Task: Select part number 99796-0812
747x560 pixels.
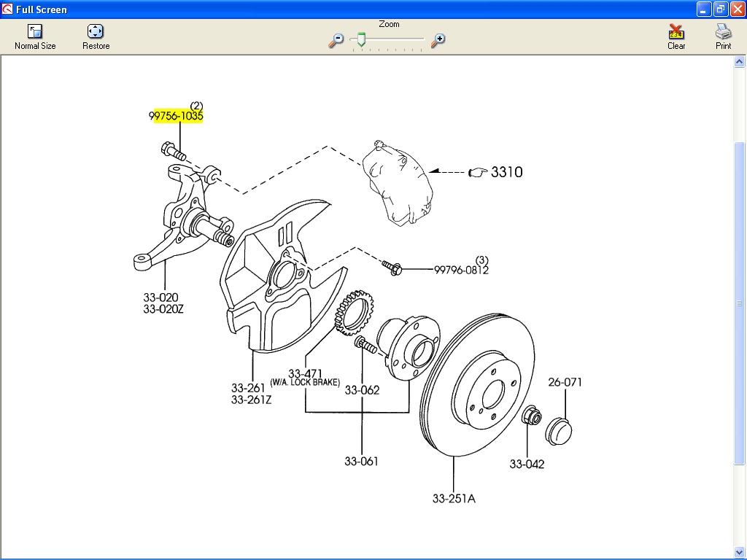Action: click(x=461, y=270)
